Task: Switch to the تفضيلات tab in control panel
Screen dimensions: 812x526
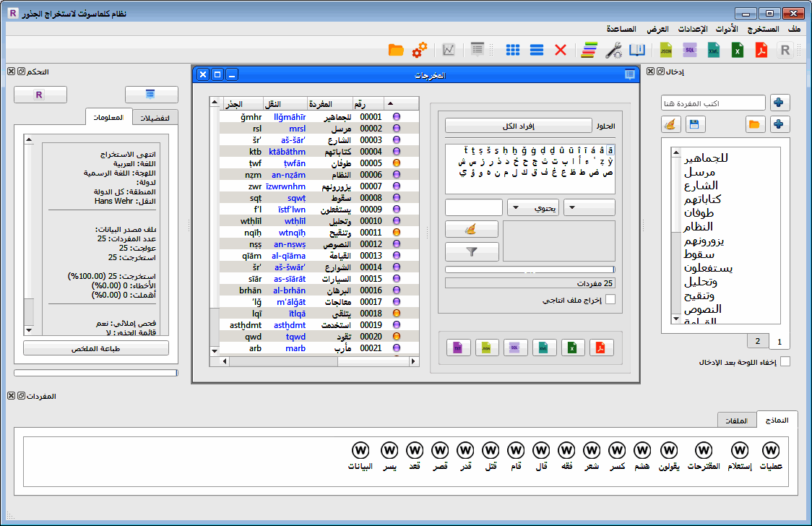Action: (x=155, y=118)
